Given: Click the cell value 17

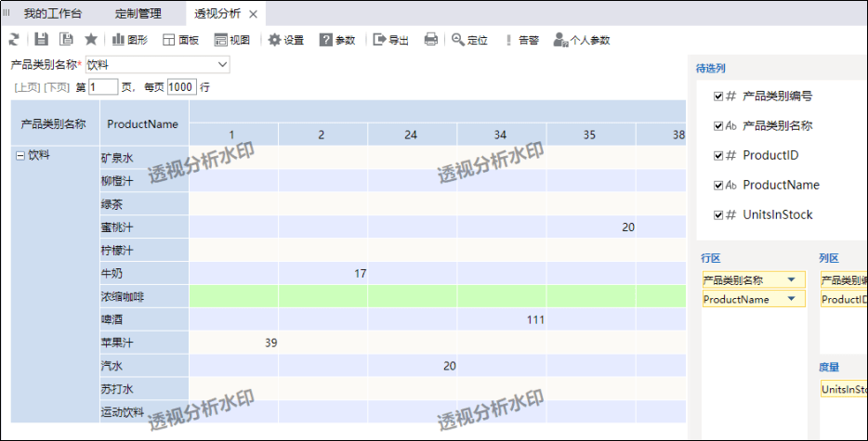Looking at the screenshot, I should pyautogui.click(x=361, y=274).
